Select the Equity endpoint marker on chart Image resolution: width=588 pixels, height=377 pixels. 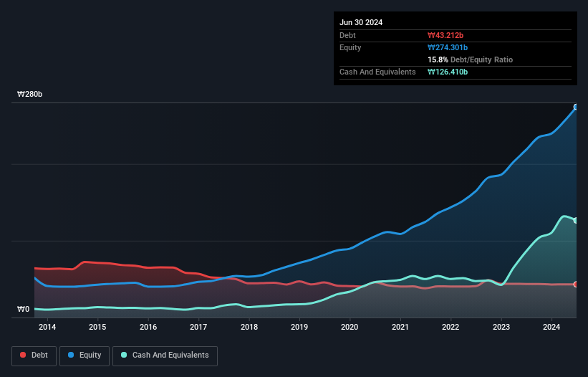[576, 107]
